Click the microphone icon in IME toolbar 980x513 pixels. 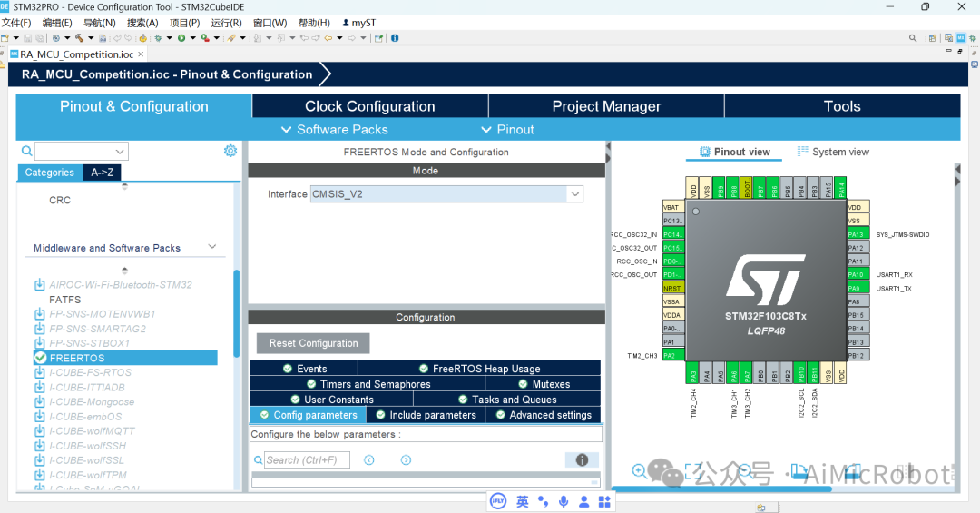click(563, 502)
